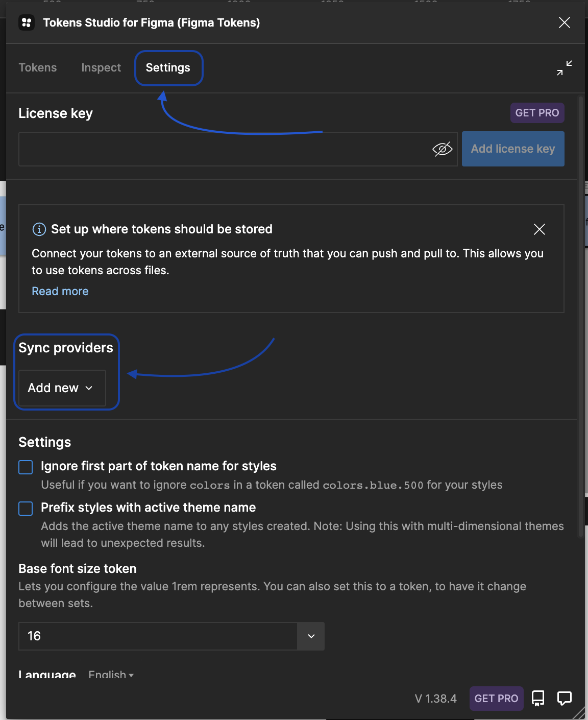
Task: Open the Read more link
Action: [x=60, y=291]
